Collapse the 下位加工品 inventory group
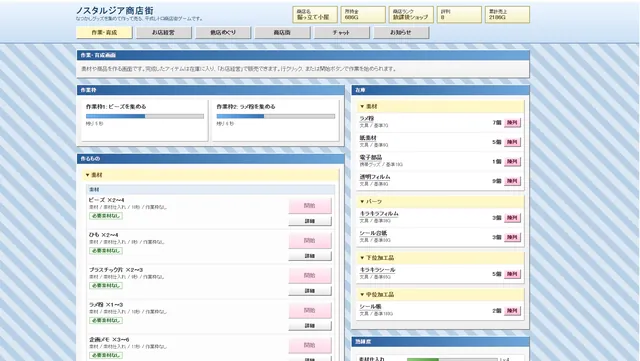The height and width of the screenshot is (361, 640). click(440, 258)
